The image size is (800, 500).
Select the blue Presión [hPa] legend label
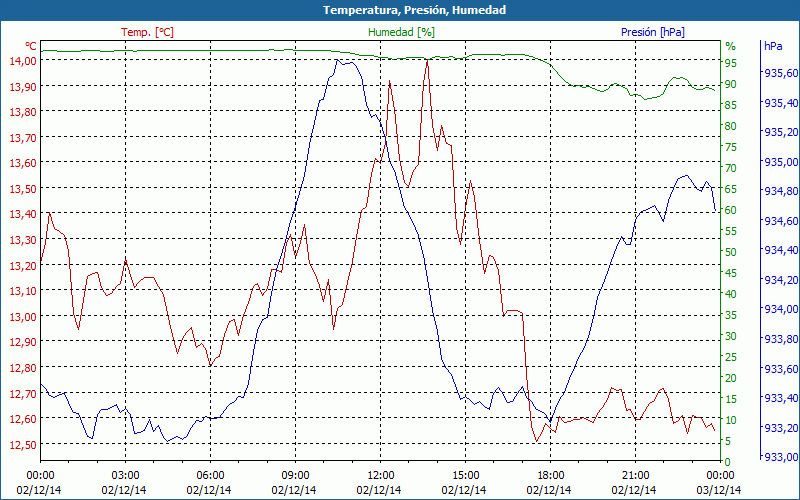pyautogui.click(x=653, y=32)
